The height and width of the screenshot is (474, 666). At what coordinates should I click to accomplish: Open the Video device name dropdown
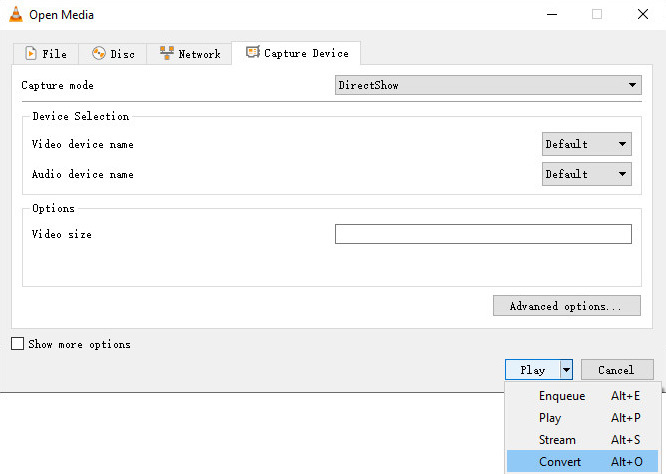(587, 144)
